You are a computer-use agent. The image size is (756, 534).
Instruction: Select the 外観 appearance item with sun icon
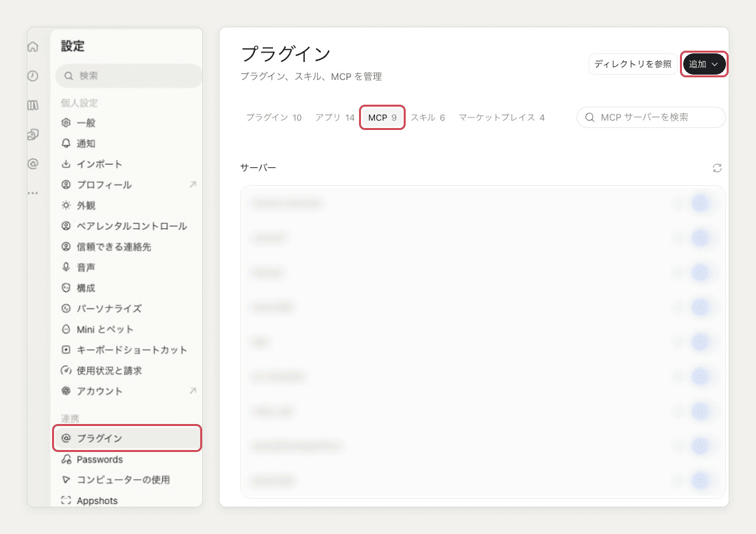pyautogui.click(x=128, y=205)
